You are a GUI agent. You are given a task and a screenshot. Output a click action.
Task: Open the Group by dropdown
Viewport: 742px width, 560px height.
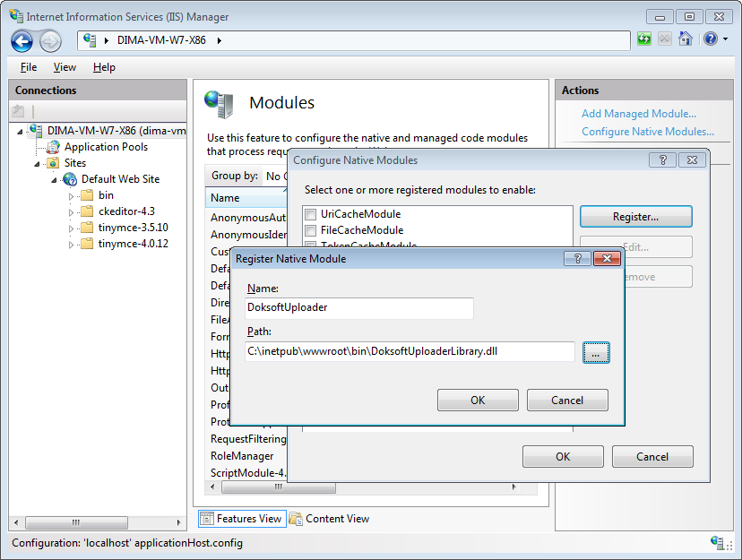[274, 177]
